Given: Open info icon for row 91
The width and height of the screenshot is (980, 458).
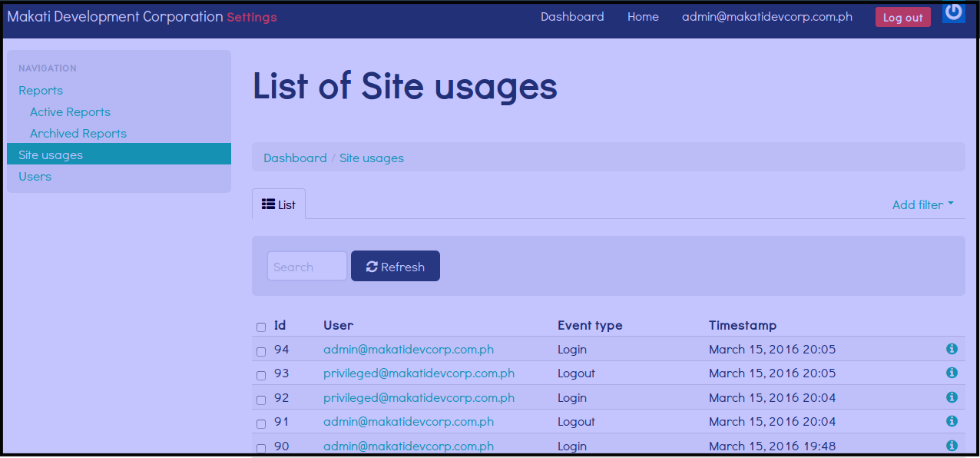Looking at the screenshot, I should tap(952, 421).
